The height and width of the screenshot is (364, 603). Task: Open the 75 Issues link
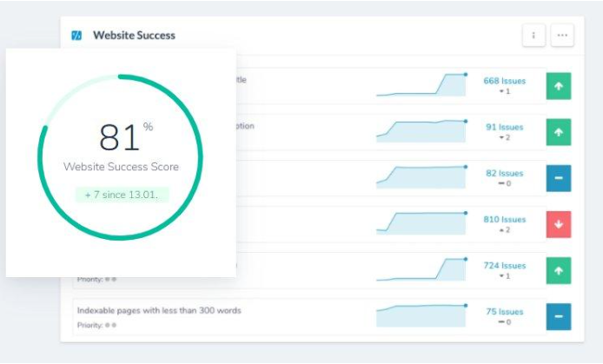click(505, 311)
